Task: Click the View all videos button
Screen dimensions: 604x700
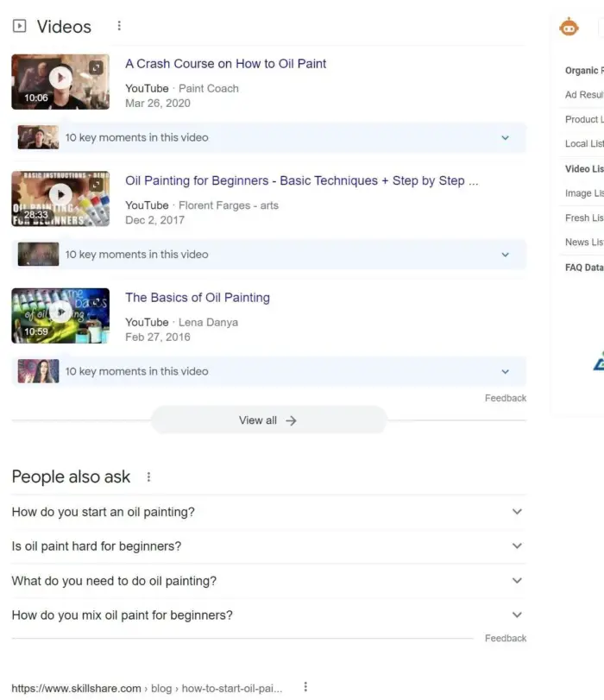Action: coord(267,420)
